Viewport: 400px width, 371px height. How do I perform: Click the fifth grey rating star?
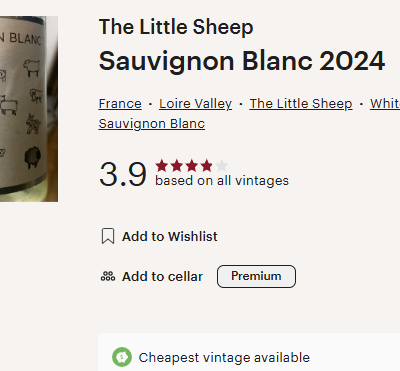point(222,165)
